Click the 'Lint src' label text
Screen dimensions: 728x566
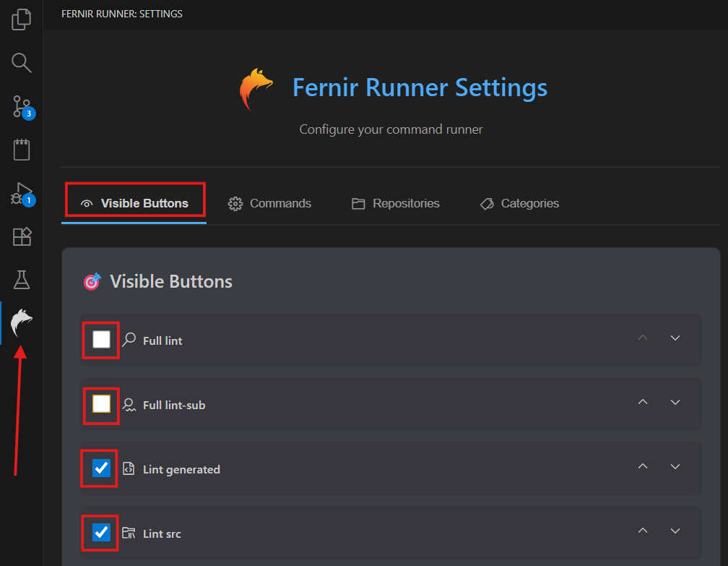point(162,534)
